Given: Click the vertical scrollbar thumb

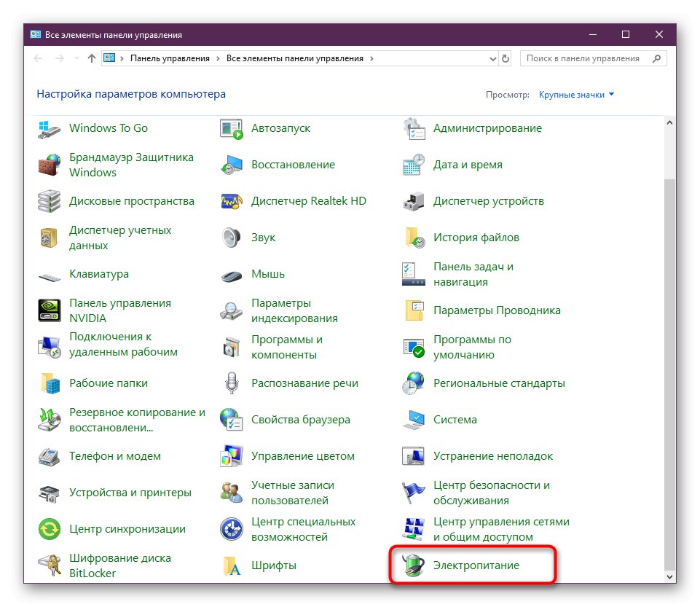Looking at the screenshot, I should tap(669, 375).
